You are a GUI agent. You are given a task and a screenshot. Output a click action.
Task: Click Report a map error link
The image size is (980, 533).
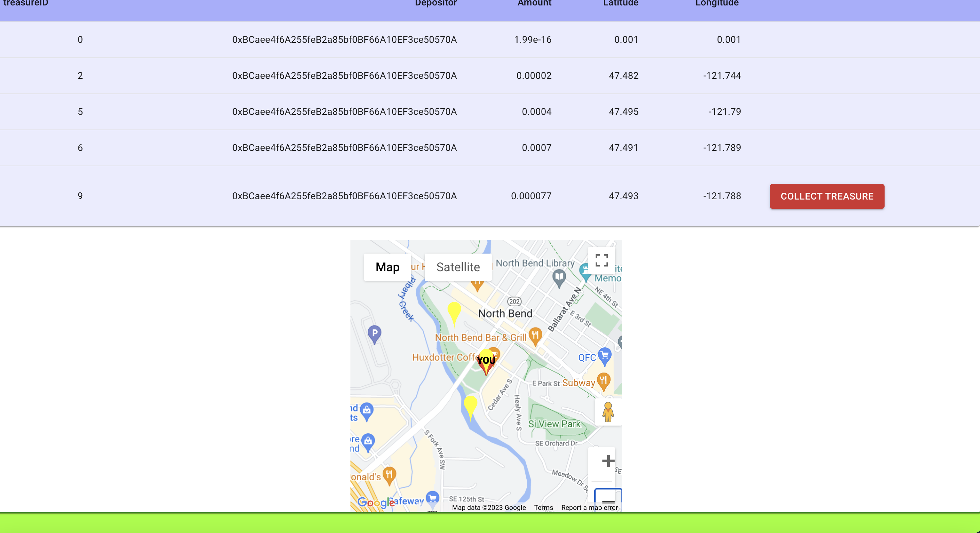[x=589, y=508]
